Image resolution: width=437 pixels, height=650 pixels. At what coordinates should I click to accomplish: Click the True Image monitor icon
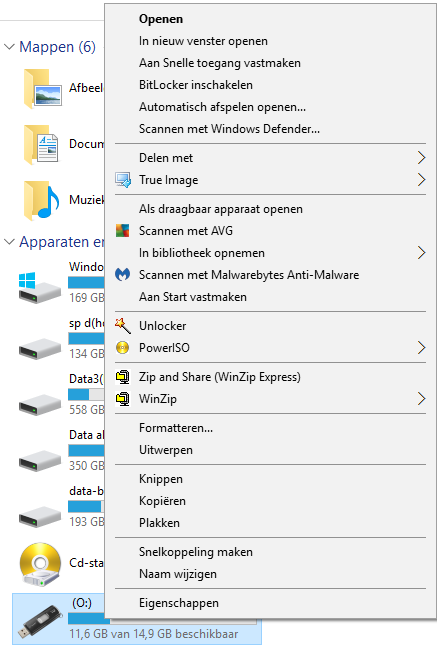point(123,180)
